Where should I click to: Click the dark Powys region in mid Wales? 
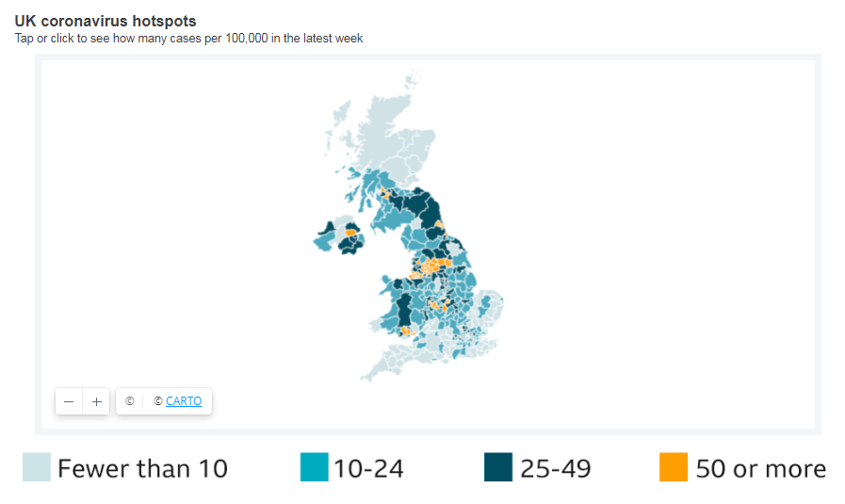coord(406,308)
